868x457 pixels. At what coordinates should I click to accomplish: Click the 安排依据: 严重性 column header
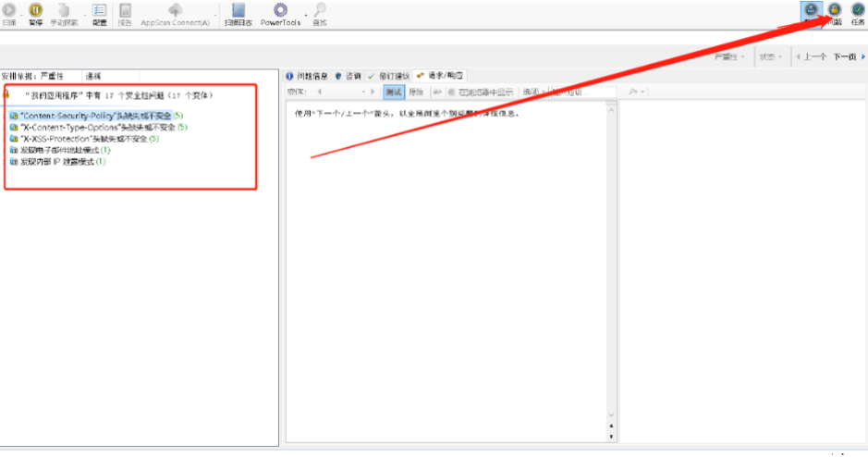[x=41, y=76]
